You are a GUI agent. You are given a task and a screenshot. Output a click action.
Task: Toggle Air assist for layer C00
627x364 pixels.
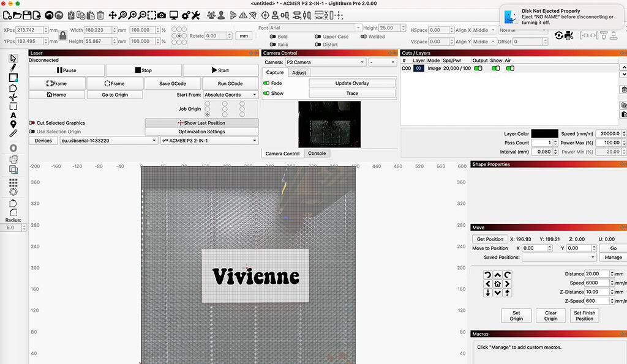point(510,69)
